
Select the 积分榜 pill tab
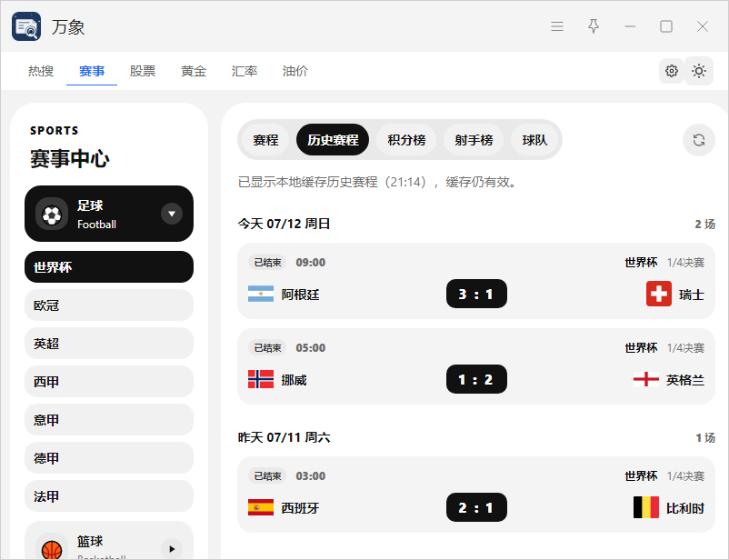(406, 140)
